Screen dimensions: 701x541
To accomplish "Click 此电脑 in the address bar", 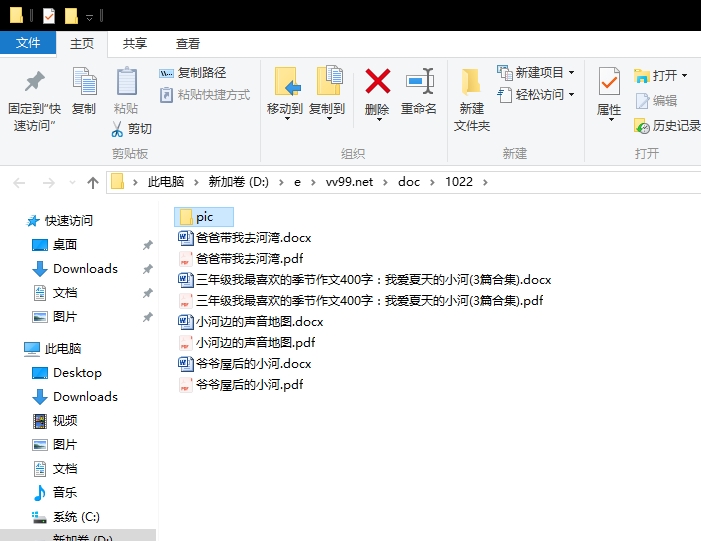I will 166,182.
